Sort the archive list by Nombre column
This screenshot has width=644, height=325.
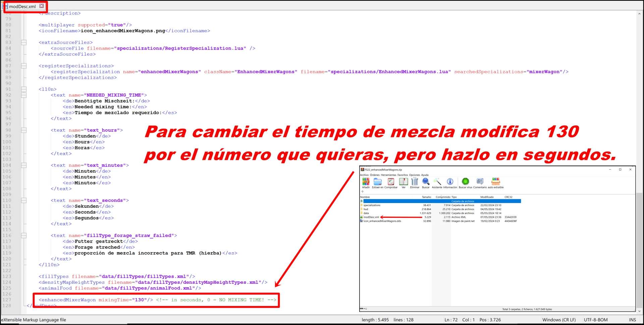(x=365, y=197)
